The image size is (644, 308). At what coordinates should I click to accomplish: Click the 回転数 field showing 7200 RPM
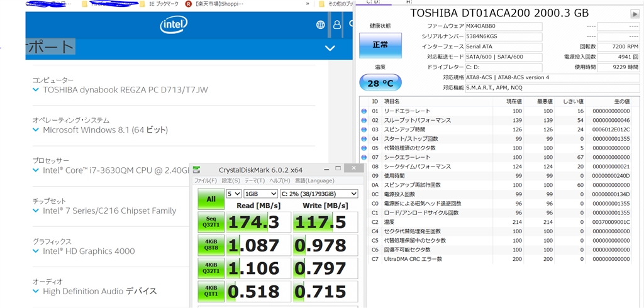click(x=618, y=47)
